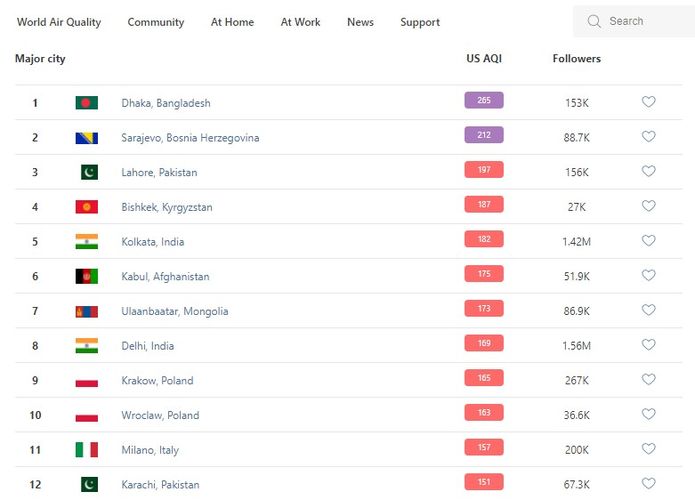Click the purple 265 AQI badge
The width and height of the screenshot is (695, 500).
[484, 101]
